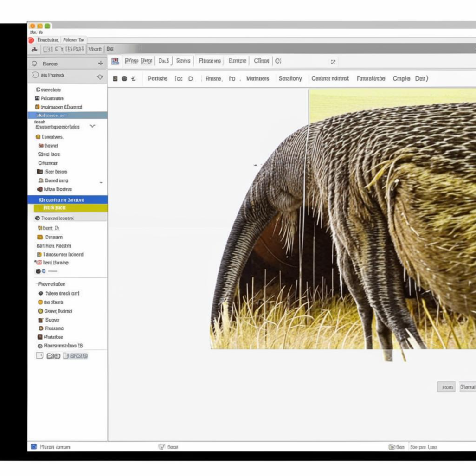Viewport: 476px width, 476px height.
Task: Click the Fosm button below the canvas
Action: pos(446,387)
